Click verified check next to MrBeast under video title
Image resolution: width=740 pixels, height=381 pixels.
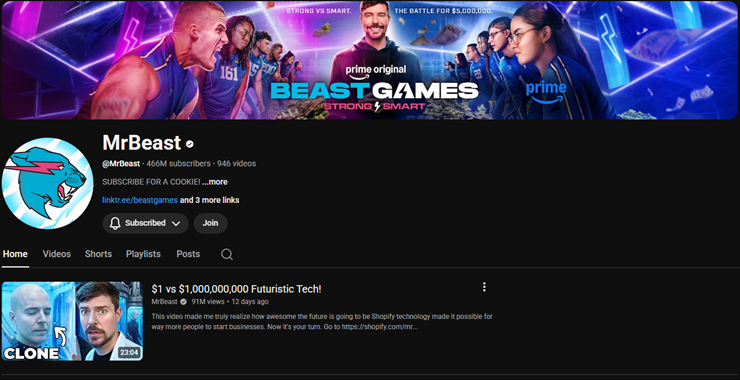pyautogui.click(x=183, y=302)
